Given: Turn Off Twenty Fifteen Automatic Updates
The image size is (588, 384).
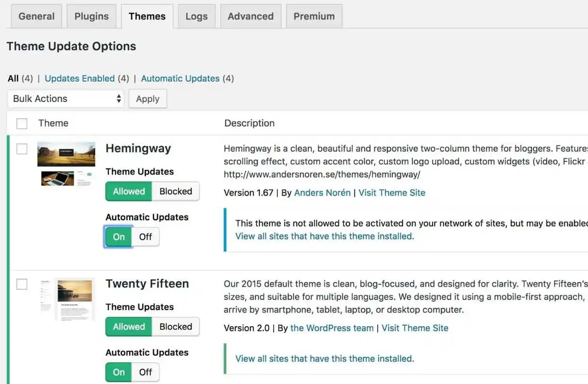Looking at the screenshot, I should coord(145,372).
